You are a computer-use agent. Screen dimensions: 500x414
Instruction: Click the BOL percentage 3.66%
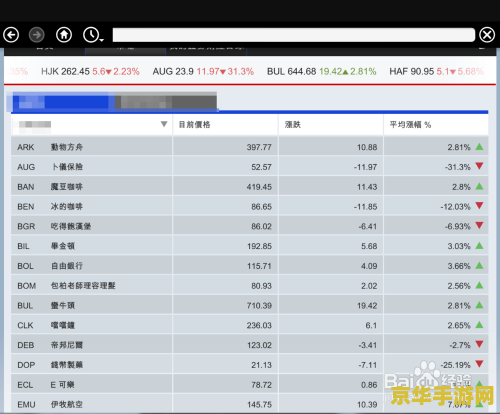459,266
